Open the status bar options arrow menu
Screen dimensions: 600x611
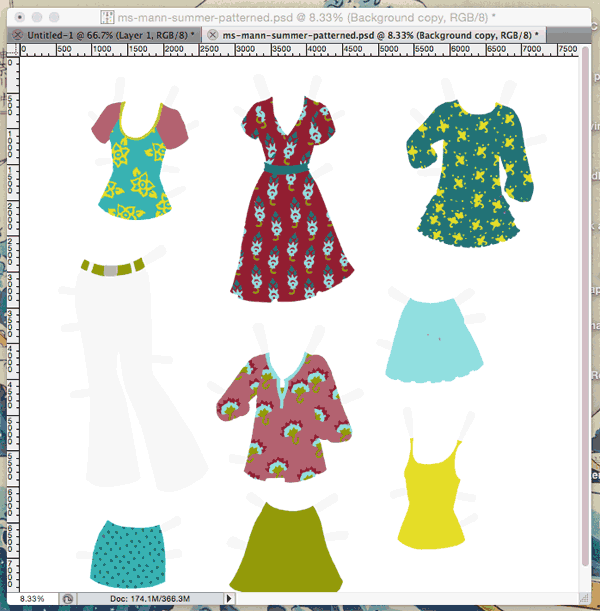[229, 598]
